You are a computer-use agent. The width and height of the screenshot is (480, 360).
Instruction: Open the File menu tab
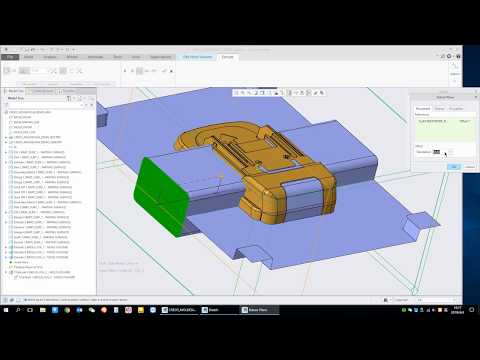point(10,57)
